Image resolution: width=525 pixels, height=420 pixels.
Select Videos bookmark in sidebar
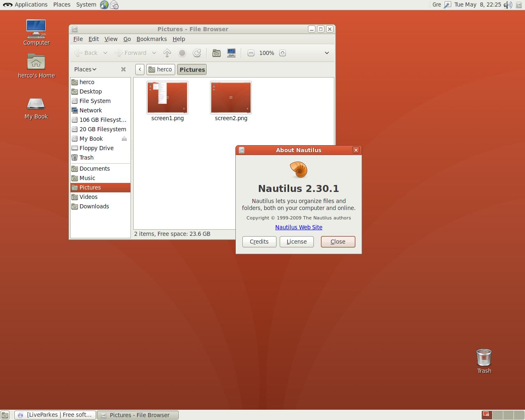tap(100, 197)
